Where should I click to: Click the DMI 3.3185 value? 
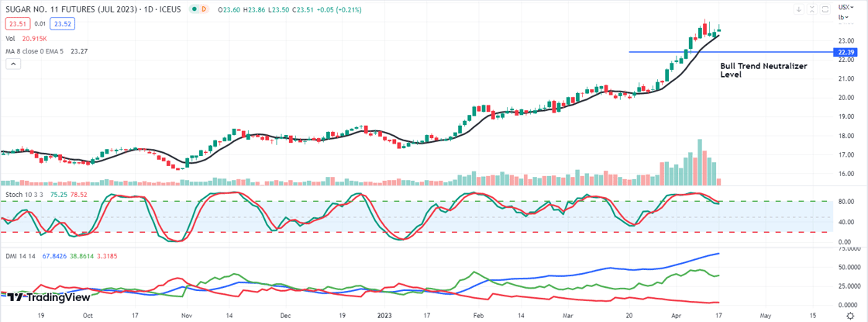point(108,256)
